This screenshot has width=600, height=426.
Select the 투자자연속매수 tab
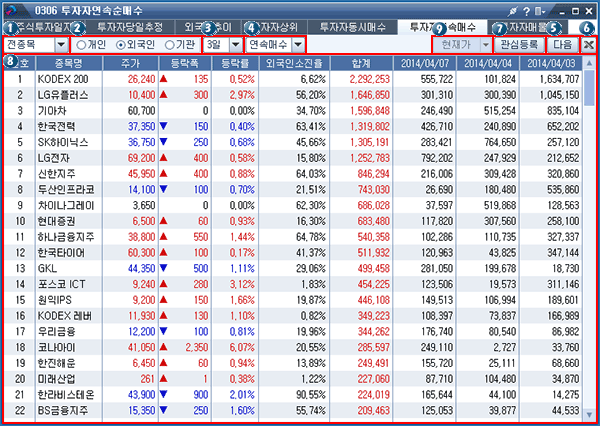(443, 27)
